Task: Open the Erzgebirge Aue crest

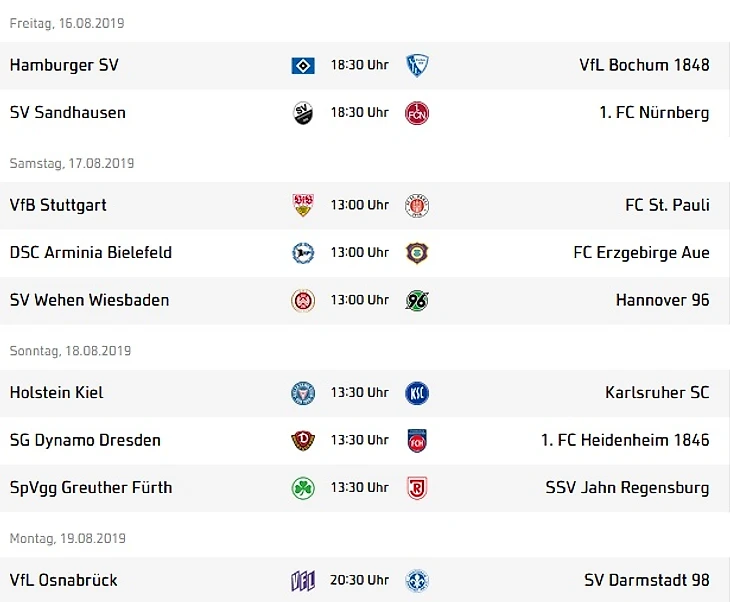Action: (417, 253)
